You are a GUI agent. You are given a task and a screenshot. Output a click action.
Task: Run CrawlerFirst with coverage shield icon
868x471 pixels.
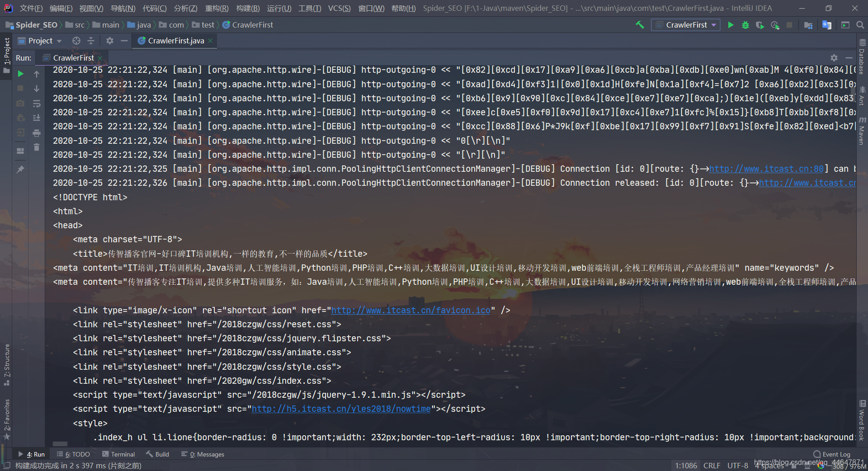tap(760, 25)
